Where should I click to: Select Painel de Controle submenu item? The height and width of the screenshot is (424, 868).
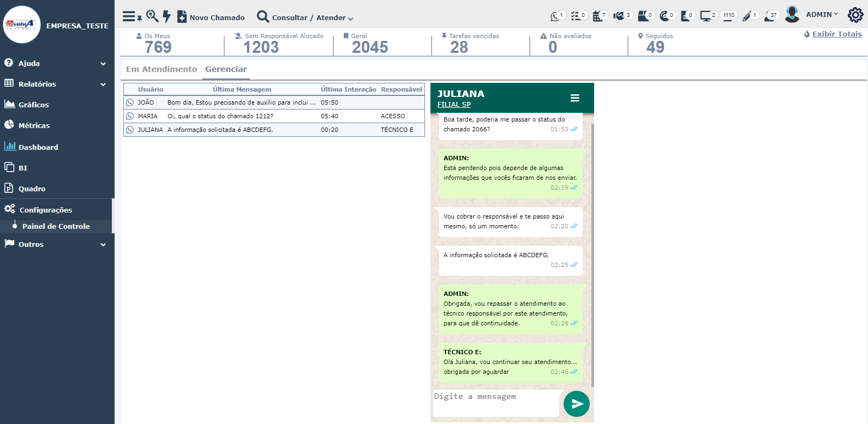(x=56, y=226)
